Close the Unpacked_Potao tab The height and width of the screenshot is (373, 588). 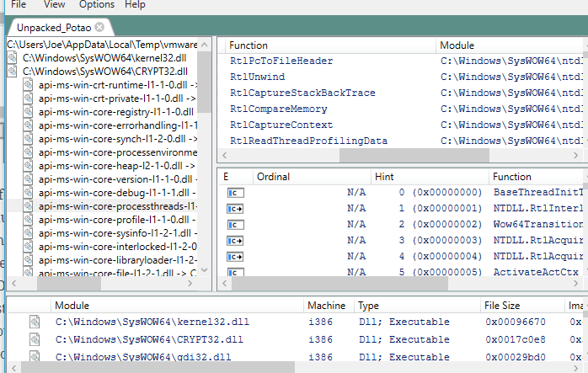tap(99, 28)
